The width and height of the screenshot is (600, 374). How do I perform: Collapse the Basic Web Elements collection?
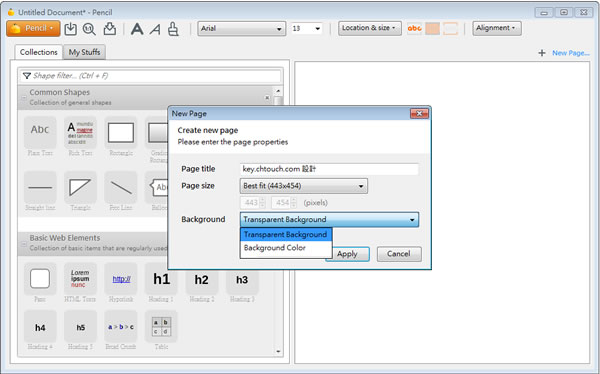(x=24, y=243)
